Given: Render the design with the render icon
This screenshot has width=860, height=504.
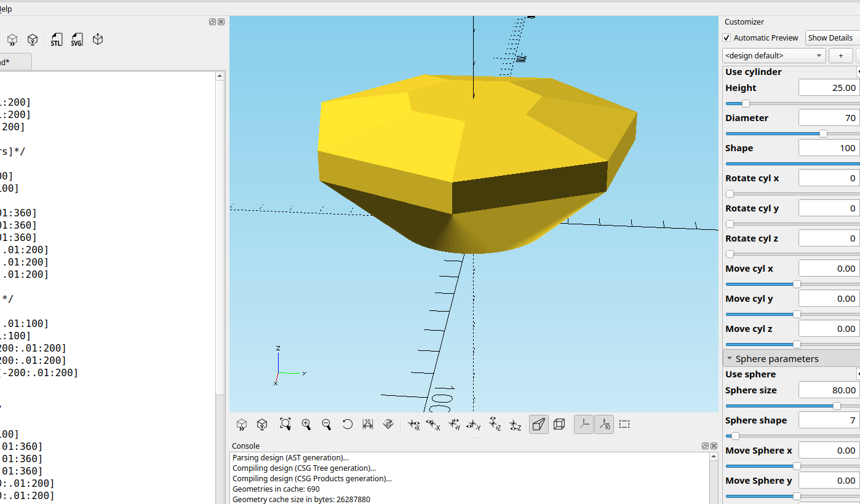Looking at the screenshot, I should pyautogui.click(x=33, y=39).
